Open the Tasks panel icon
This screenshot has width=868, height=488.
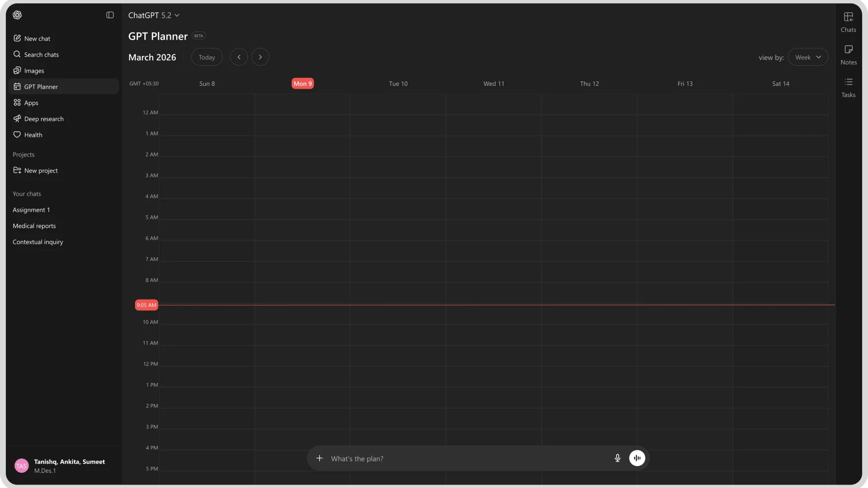point(848,88)
